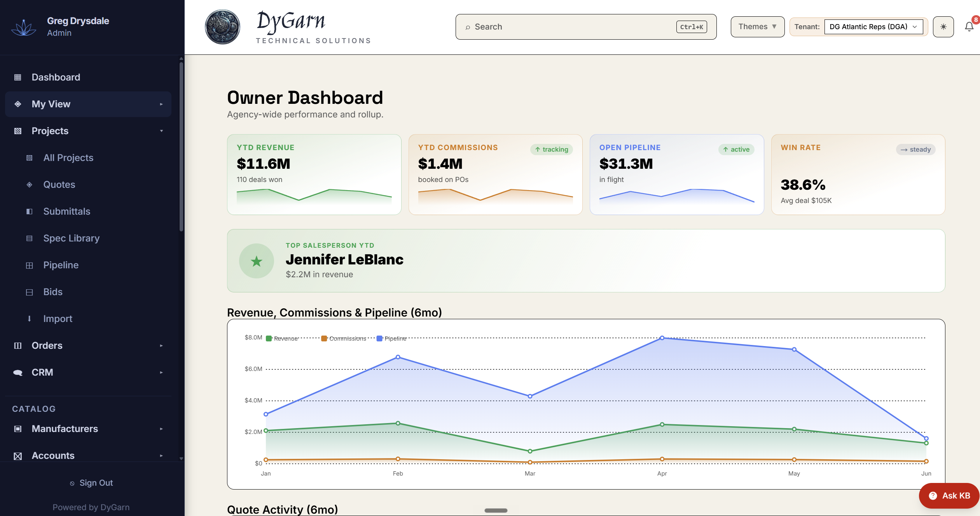Click the Pipeline data point for April
The height and width of the screenshot is (516, 980).
click(x=662, y=338)
